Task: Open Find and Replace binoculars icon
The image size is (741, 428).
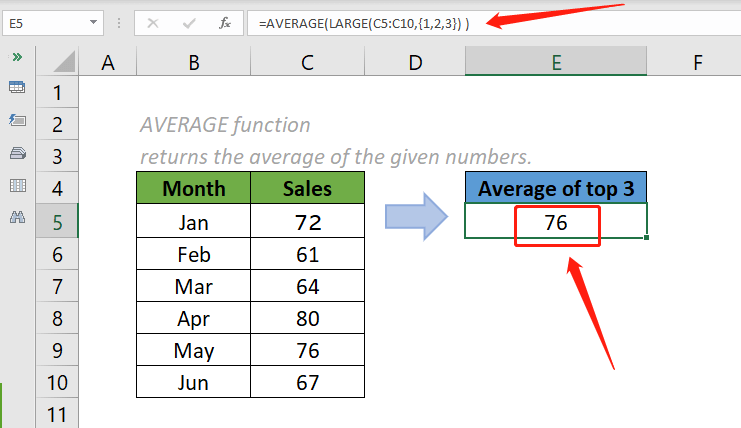Action: pos(17,217)
